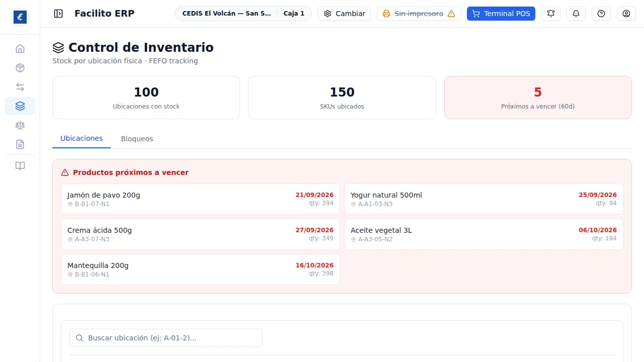Select the SKUs ubicados card

342,98
